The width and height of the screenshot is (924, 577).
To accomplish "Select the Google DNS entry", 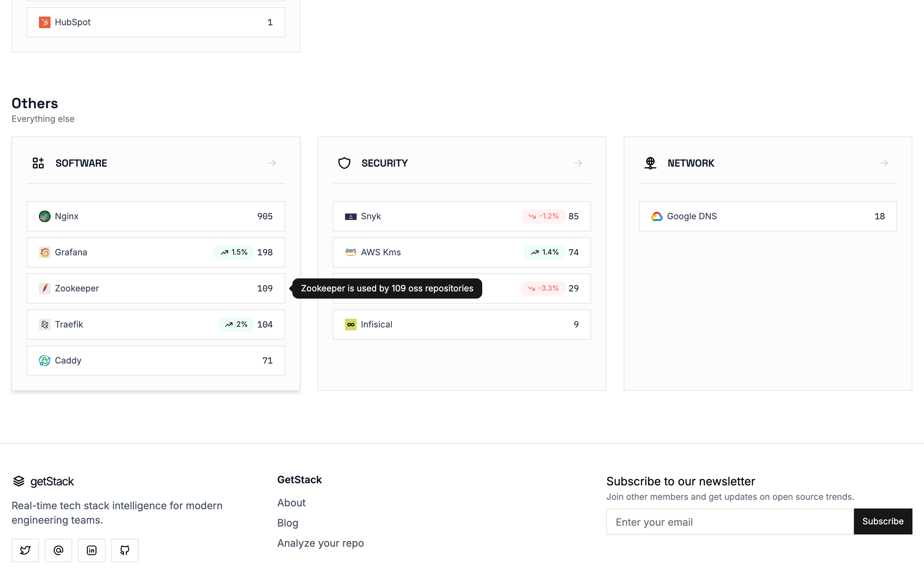I will pos(767,216).
